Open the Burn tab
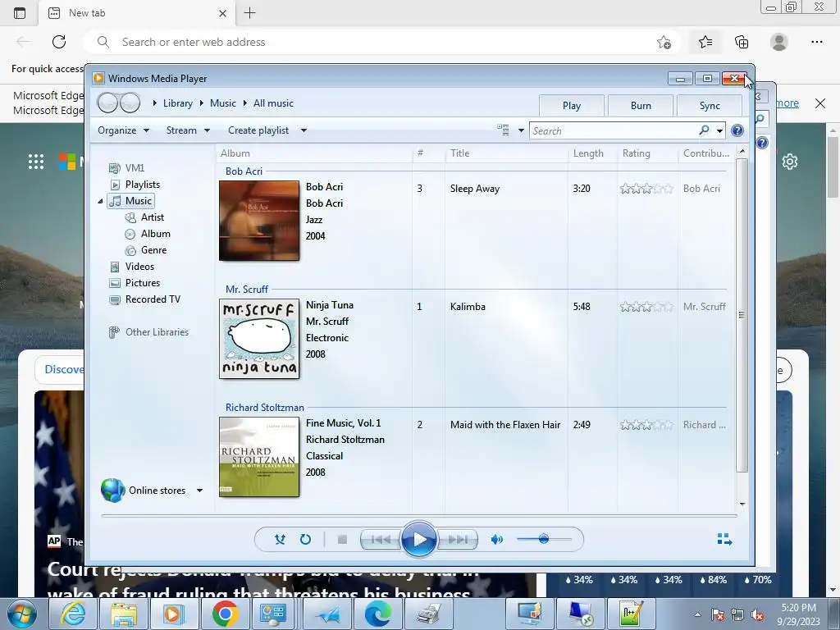Viewport: 840px width, 630px height. (x=641, y=106)
